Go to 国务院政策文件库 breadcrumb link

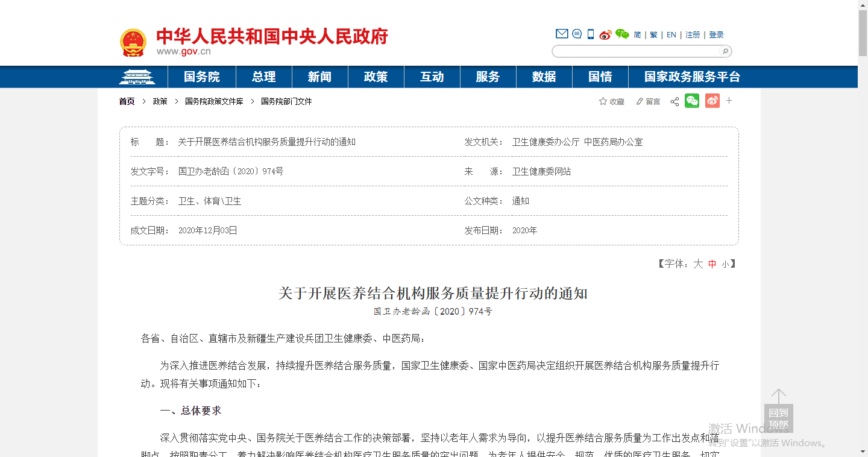pyautogui.click(x=214, y=101)
